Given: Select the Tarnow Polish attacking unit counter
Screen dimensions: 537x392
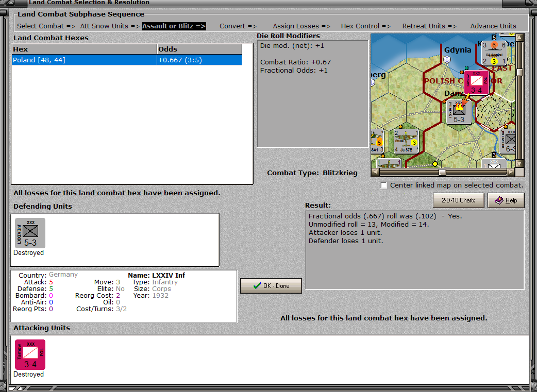Looking at the screenshot, I should pos(30,355).
